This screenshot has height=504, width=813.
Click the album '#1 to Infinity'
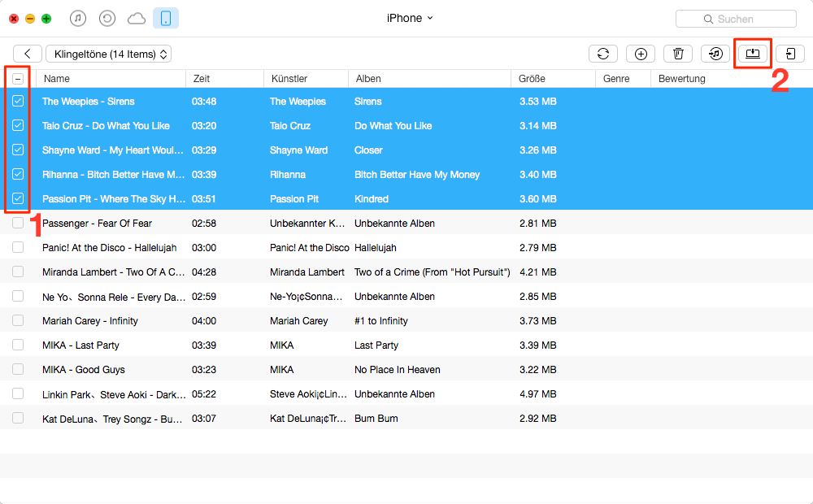point(381,321)
